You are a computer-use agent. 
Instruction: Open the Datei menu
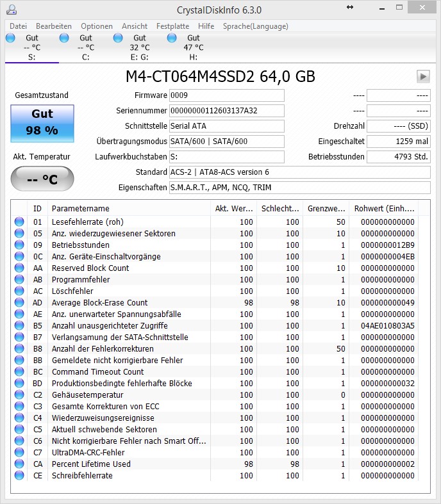click(x=18, y=26)
